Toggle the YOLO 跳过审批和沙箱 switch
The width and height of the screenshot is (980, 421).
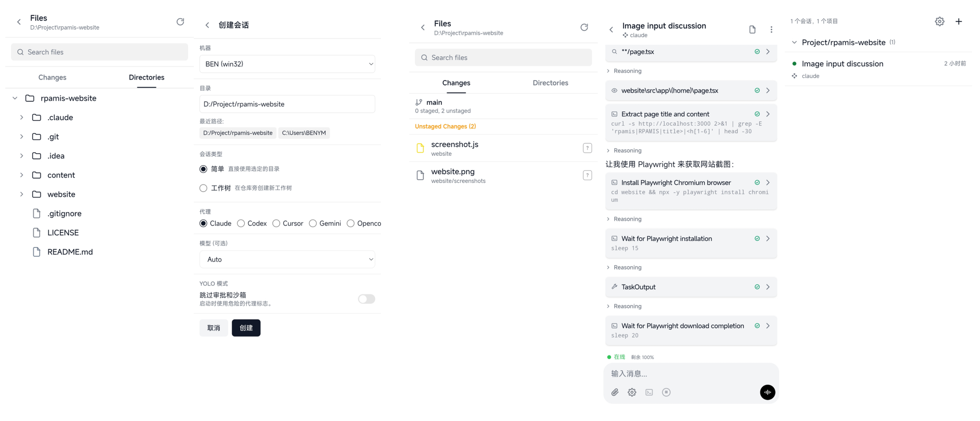click(366, 299)
